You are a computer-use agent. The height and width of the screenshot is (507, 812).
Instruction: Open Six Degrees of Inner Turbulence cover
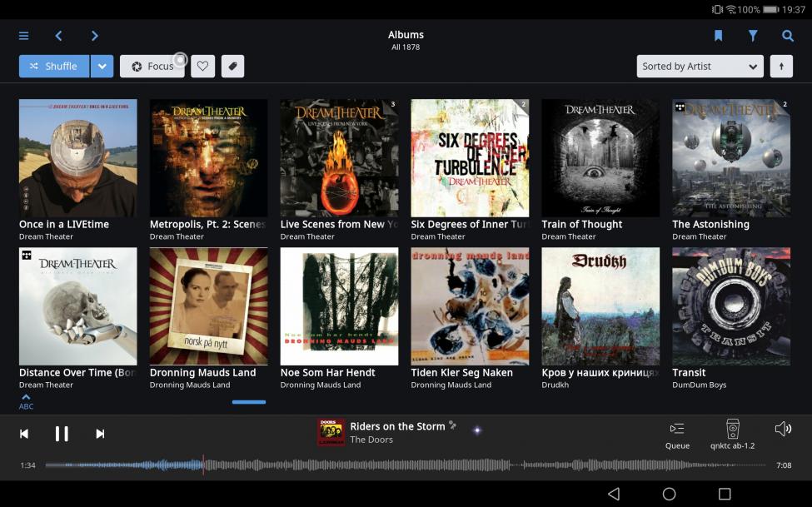[x=470, y=158]
